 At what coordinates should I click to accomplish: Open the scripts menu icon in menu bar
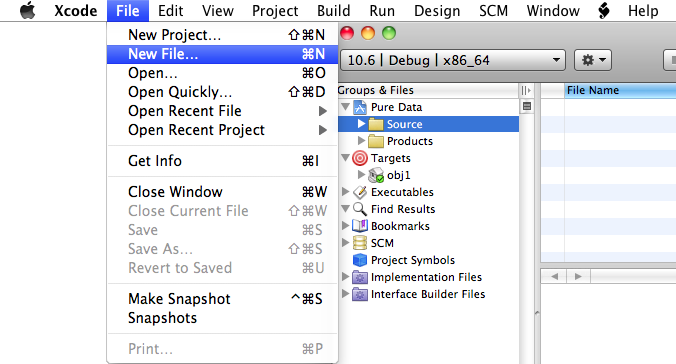point(604,10)
